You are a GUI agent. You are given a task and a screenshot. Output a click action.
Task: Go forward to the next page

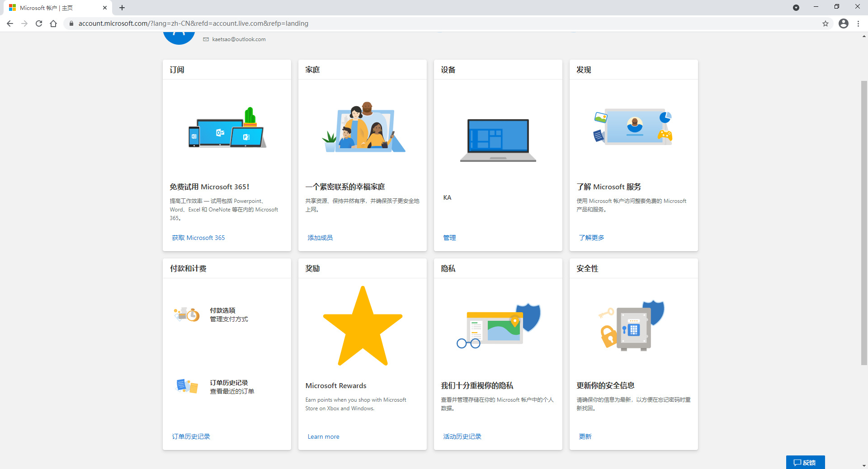click(24, 23)
